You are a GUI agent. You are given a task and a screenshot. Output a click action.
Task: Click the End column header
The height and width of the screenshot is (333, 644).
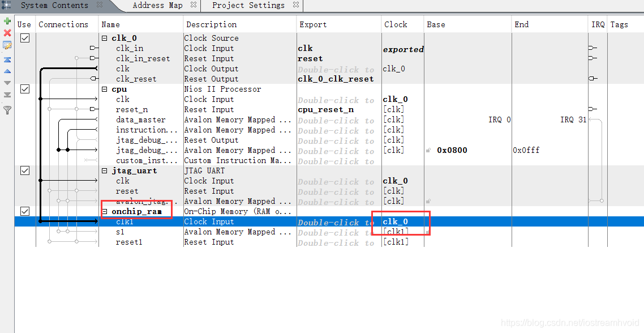(x=522, y=24)
